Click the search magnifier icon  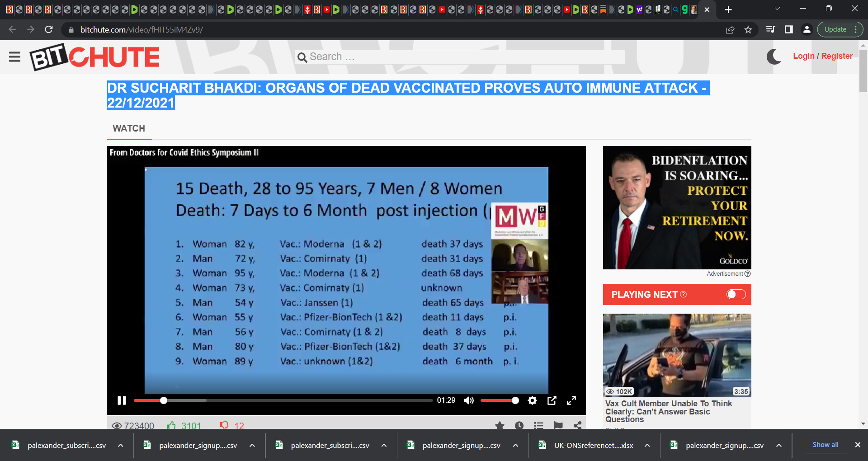click(302, 57)
